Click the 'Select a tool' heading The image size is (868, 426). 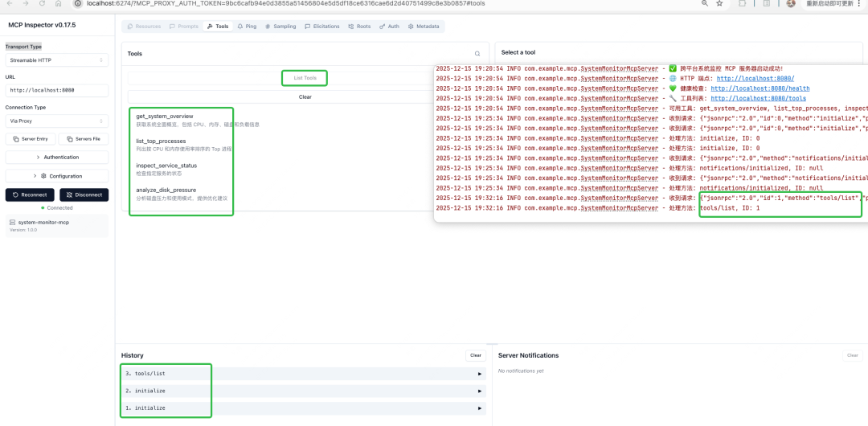click(518, 52)
